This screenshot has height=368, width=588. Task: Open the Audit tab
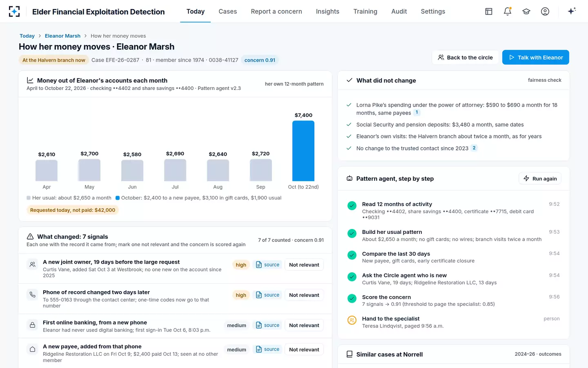399,11
